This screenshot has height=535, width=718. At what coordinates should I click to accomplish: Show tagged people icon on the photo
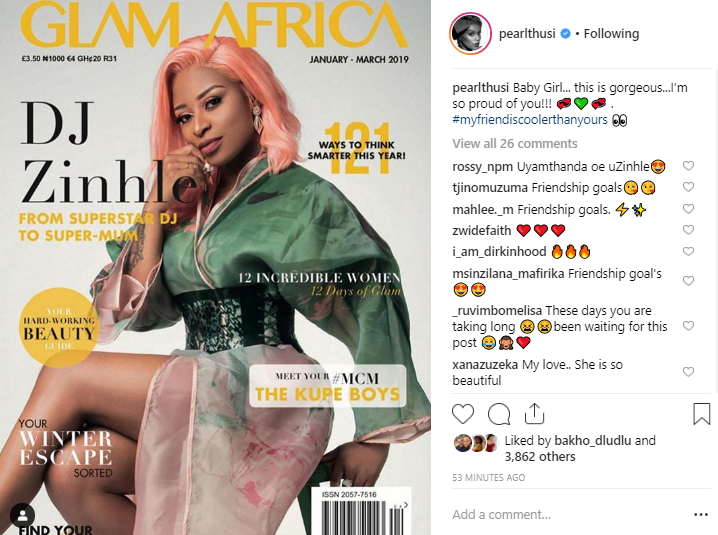click(x=22, y=516)
